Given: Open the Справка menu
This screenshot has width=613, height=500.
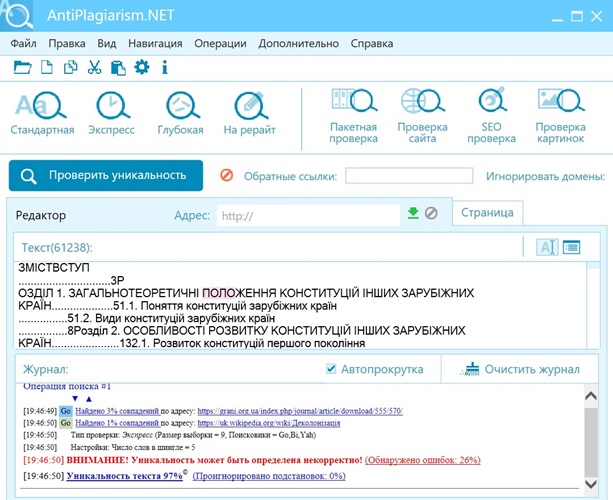Looking at the screenshot, I should click(x=372, y=43).
